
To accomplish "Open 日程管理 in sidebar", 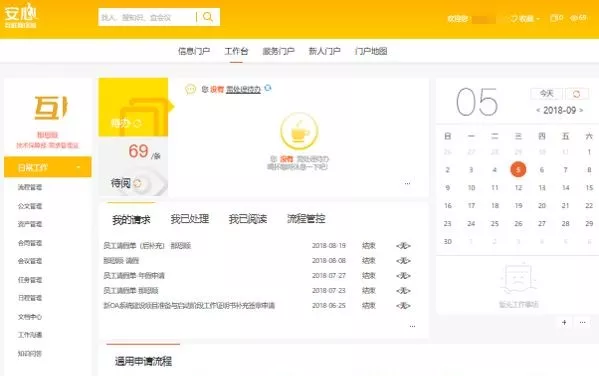I will [x=30, y=298].
